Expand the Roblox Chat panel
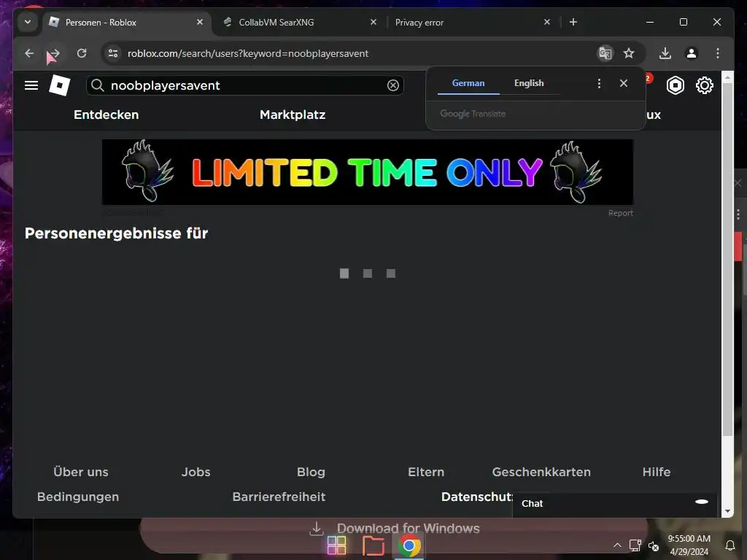747x560 pixels. click(614, 504)
